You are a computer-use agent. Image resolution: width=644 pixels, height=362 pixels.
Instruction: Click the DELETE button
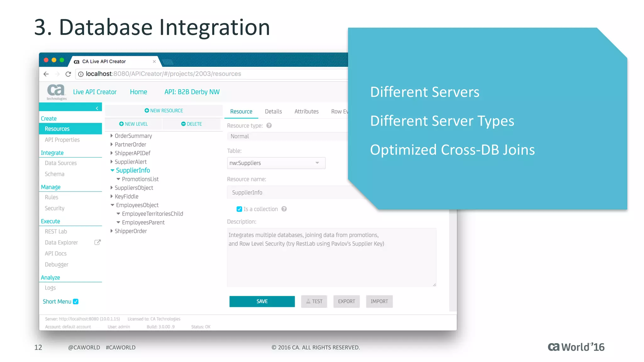click(x=192, y=124)
